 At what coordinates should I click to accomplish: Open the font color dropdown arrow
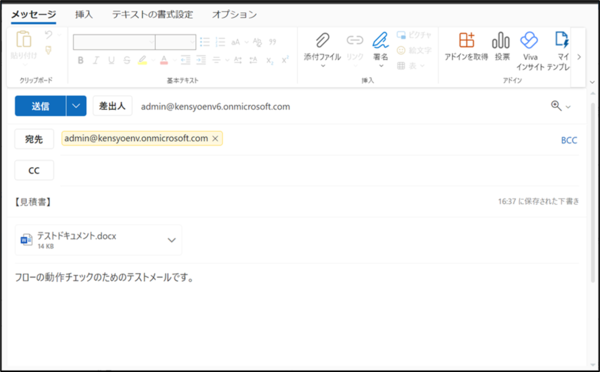click(174, 60)
